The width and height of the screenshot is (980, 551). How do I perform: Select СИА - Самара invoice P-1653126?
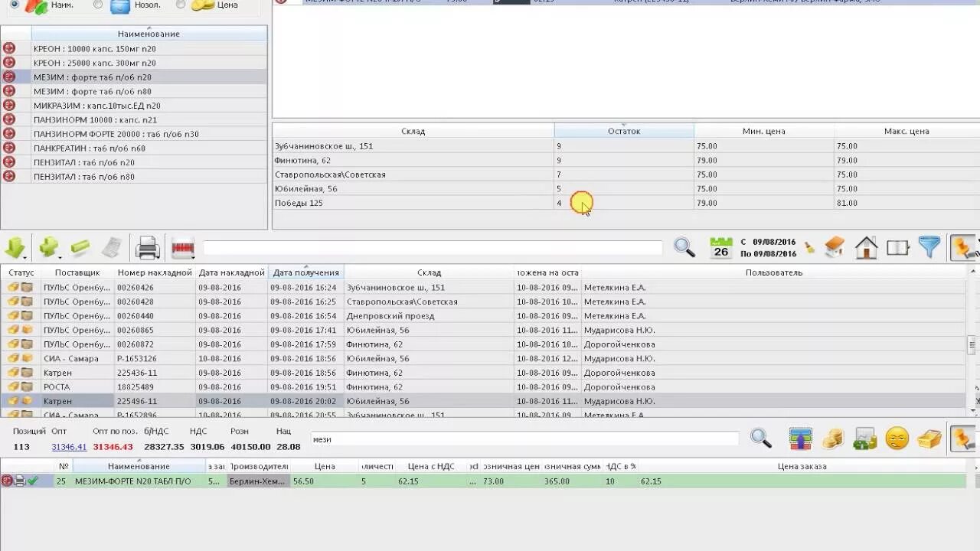click(x=483, y=358)
